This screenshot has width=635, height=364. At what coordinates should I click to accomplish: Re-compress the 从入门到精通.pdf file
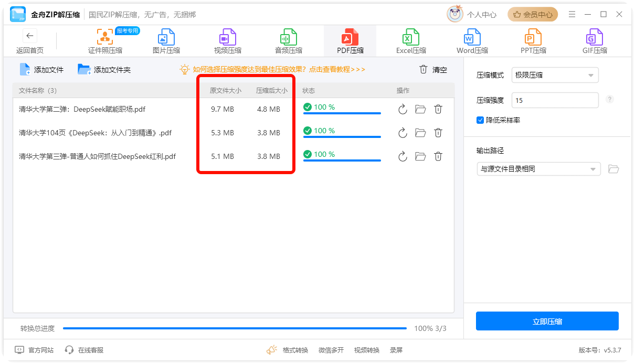pyautogui.click(x=403, y=133)
